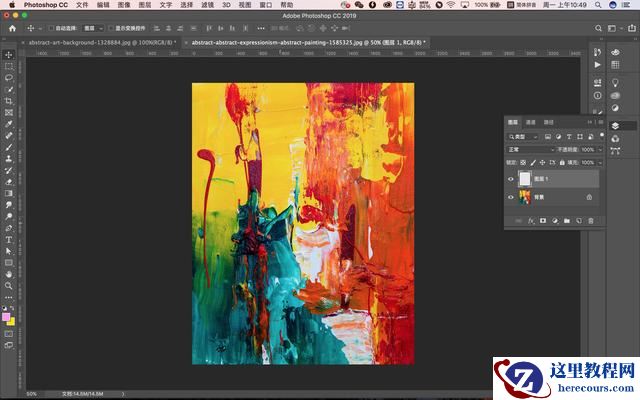Image resolution: width=640 pixels, height=400 pixels.
Task: Open the 类型 layer filter dropdown
Action: point(523,136)
